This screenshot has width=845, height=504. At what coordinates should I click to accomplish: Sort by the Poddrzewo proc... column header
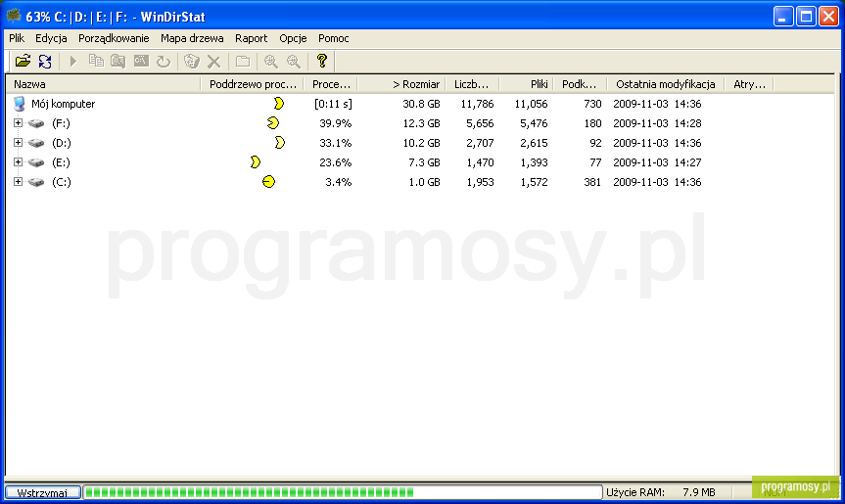[253, 84]
